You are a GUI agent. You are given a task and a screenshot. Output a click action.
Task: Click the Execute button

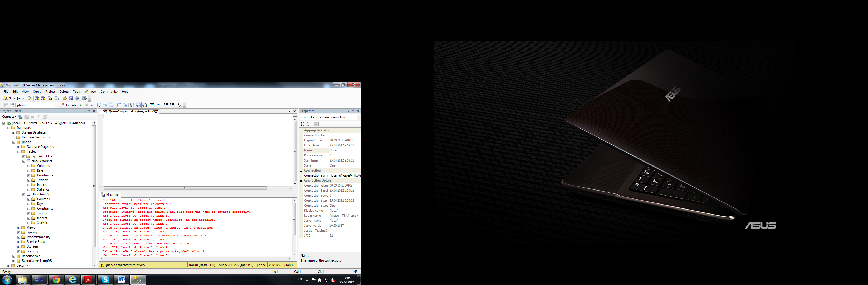[x=69, y=105]
